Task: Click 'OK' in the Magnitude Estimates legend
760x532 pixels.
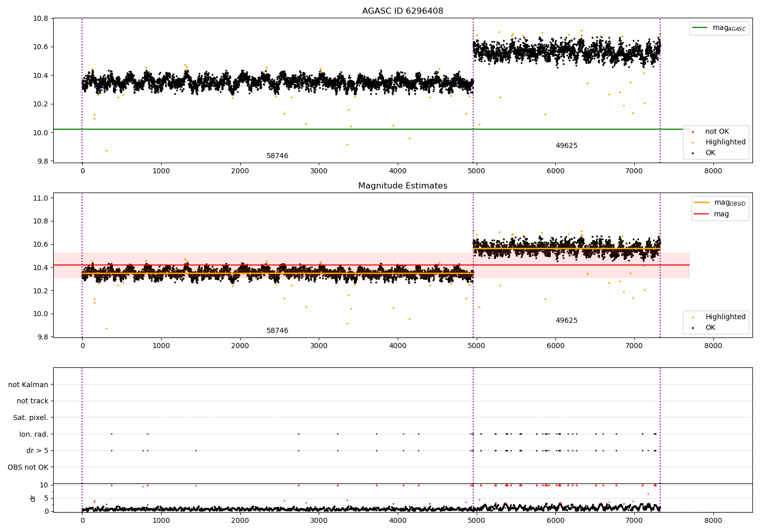Action: coord(710,328)
